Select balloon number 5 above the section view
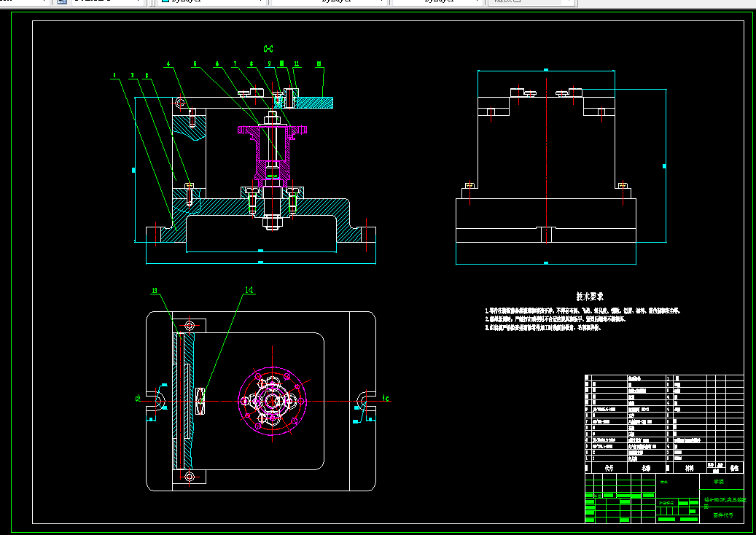 pyautogui.click(x=195, y=63)
